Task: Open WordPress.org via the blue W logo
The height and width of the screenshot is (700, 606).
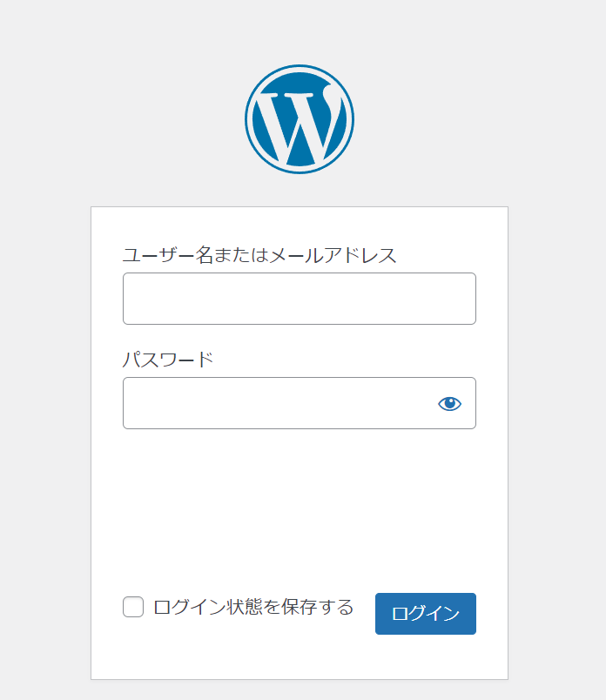Action: coord(300,119)
